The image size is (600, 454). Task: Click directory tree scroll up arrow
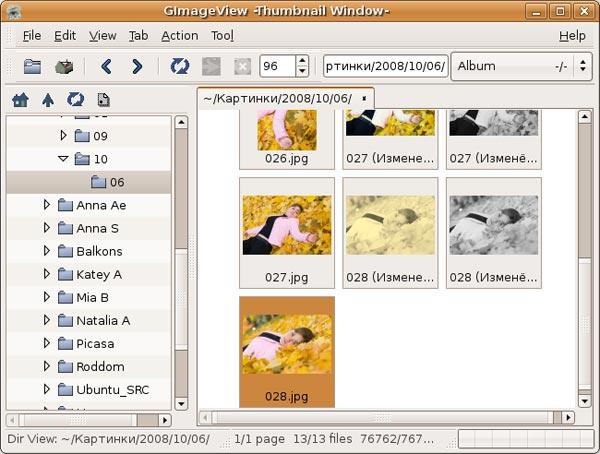tap(181, 122)
